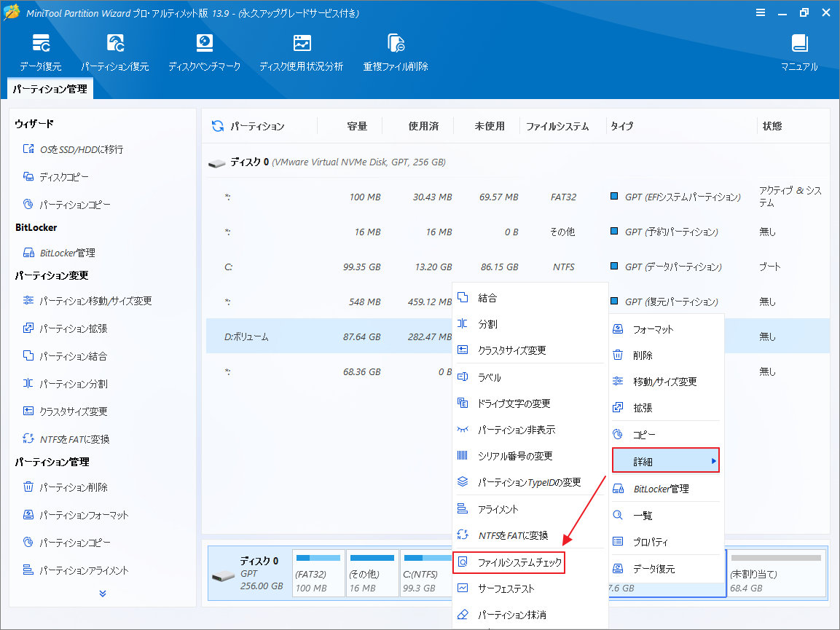The width and height of the screenshot is (840, 630).
Task: Choose フォーマット in the context menu
Action: [666, 329]
